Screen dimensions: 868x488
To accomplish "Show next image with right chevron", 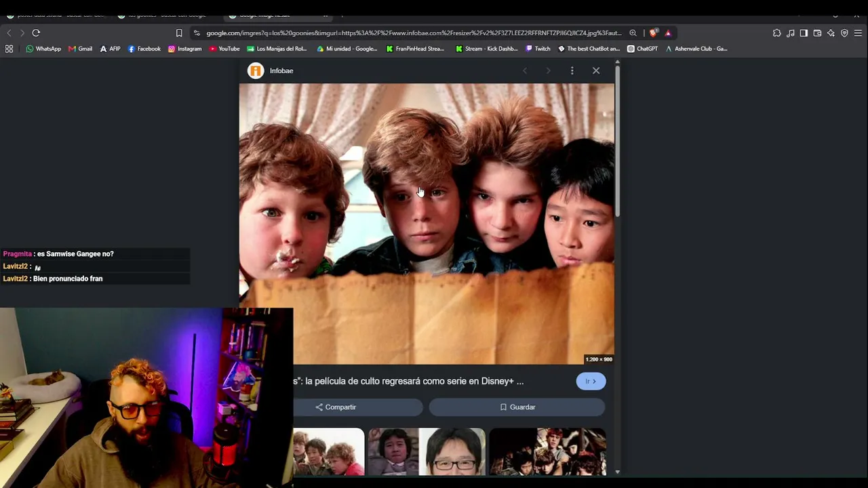I will click(548, 70).
